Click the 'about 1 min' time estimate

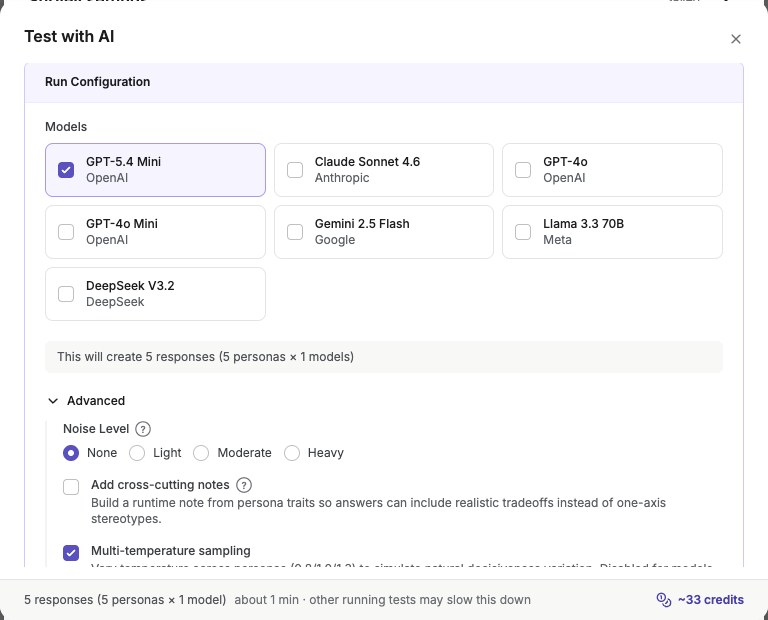click(x=266, y=600)
